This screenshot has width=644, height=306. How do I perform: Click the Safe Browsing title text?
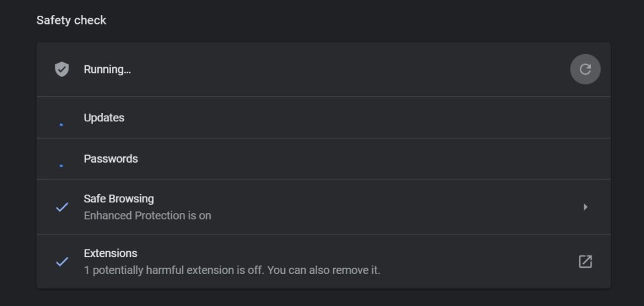point(119,199)
